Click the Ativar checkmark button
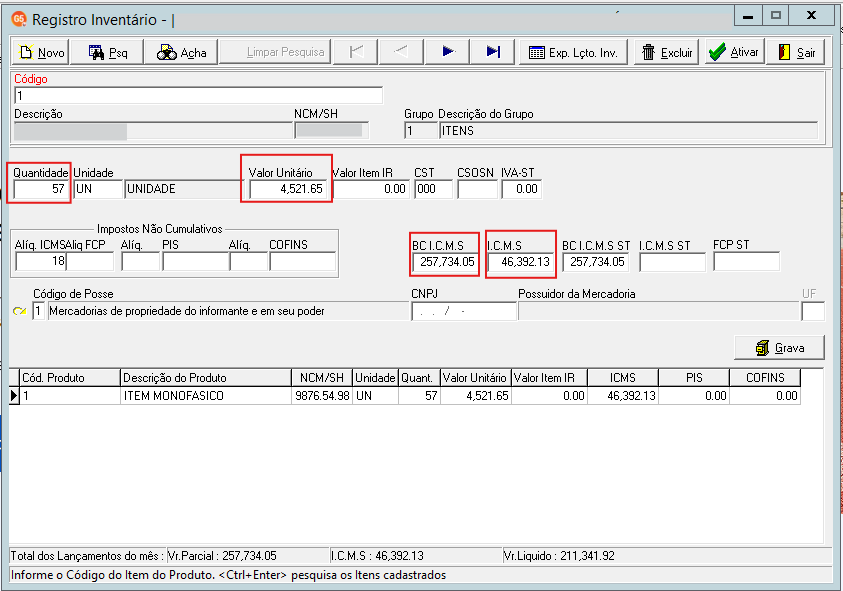Viewport: 843px width, 591px height. (734, 52)
